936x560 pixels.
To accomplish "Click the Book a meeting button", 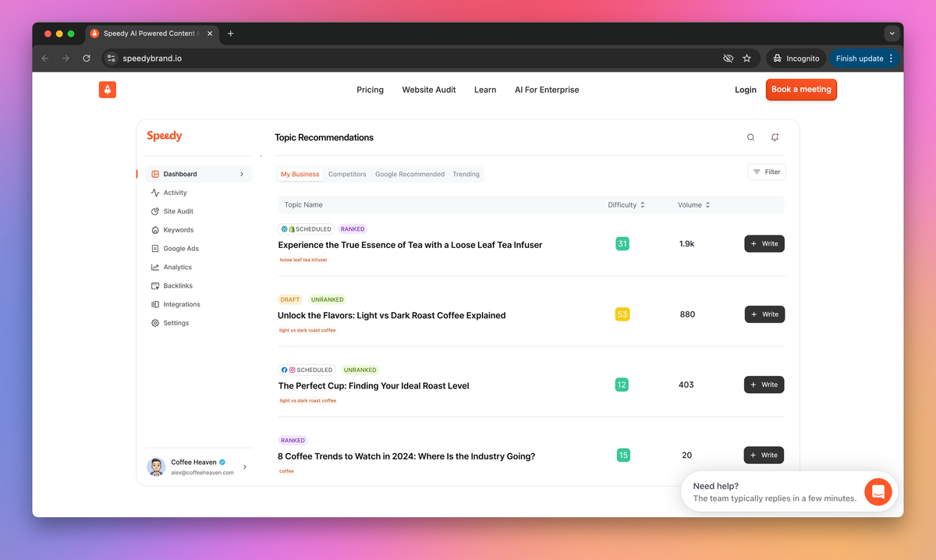I will point(801,90).
